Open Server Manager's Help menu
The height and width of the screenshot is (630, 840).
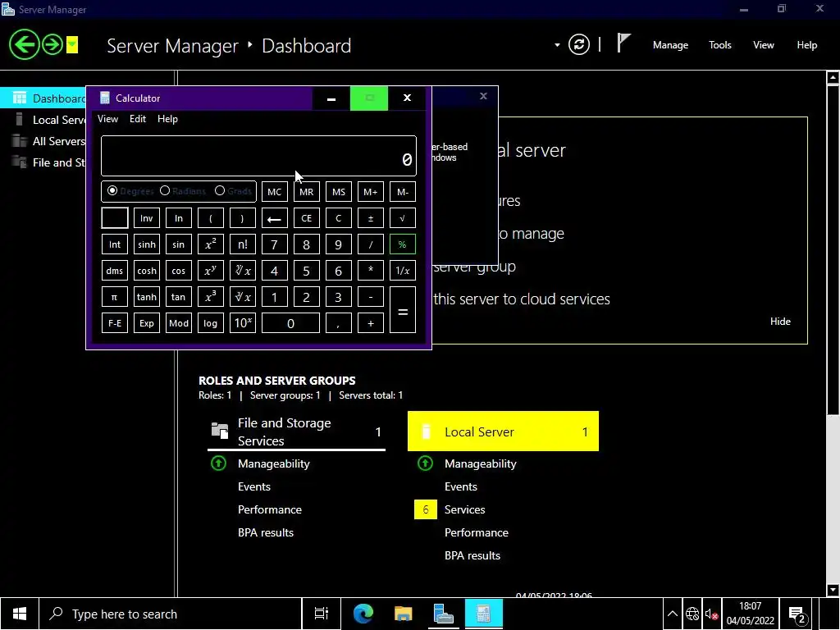[x=807, y=45]
